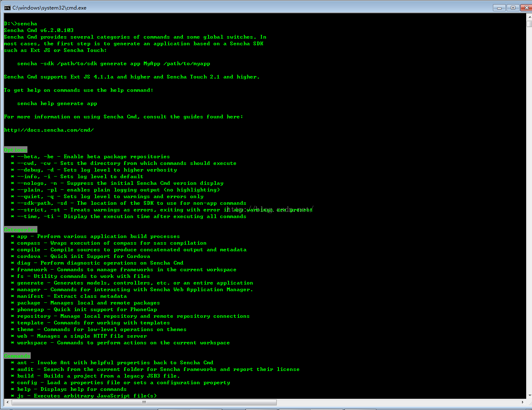Click the 'manifest - Extract class metadata' line

pyautogui.click(x=69, y=296)
